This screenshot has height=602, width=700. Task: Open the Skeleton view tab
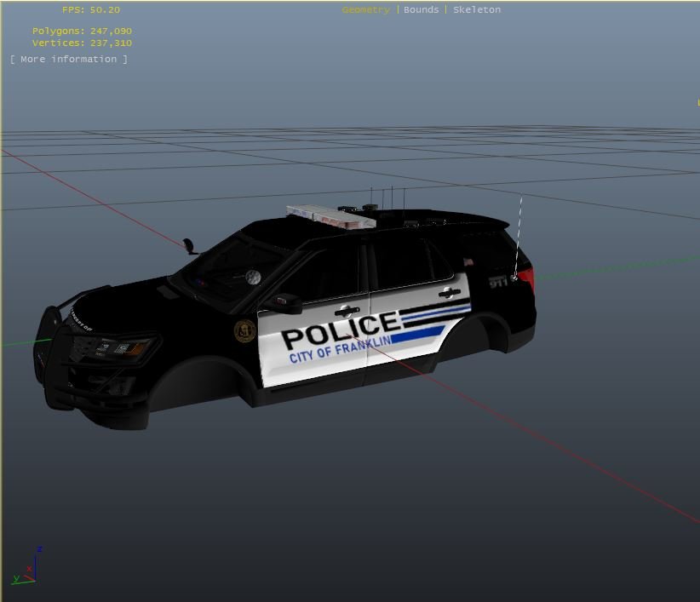click(x=477, y=10)
